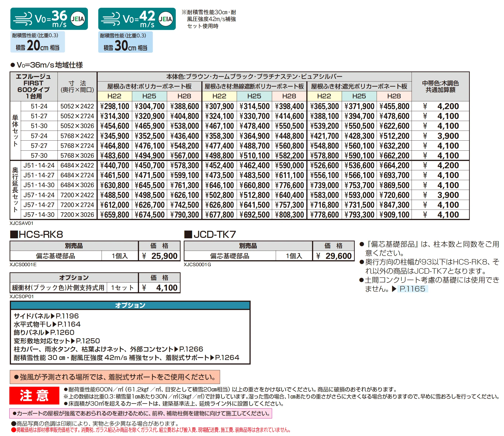Open 変形敷地対応セット P.1250 reference
This screenshot has height=436, width=504.
click(x=57, y=341)
